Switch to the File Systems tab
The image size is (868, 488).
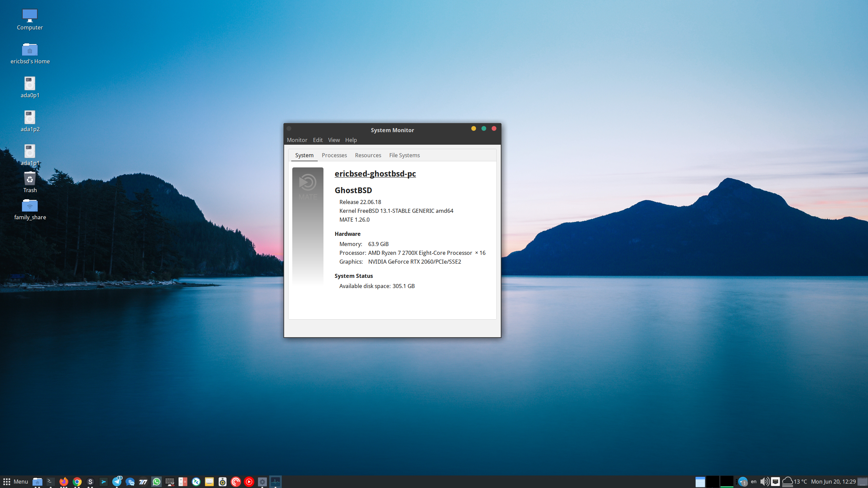[x=404, y=155]
